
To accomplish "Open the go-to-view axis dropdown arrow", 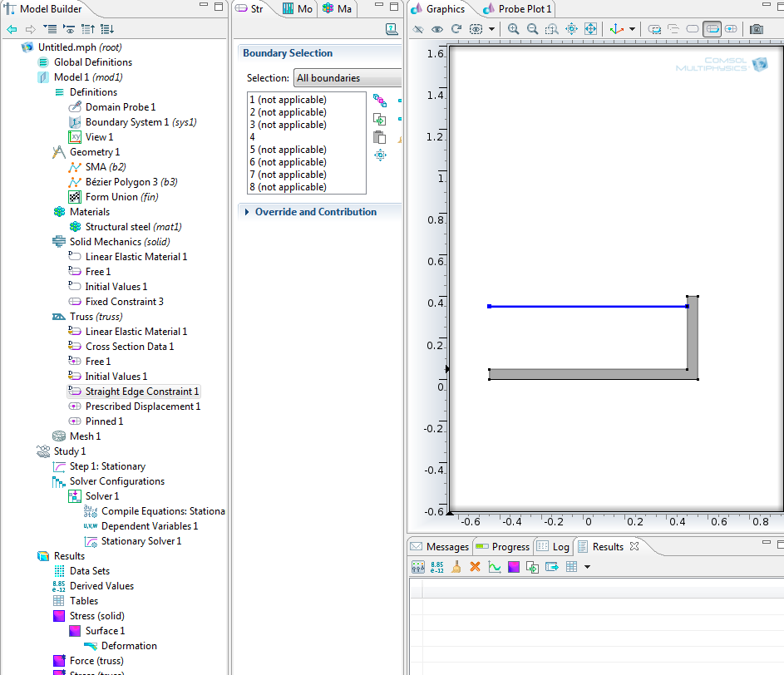I will (632, 29).
